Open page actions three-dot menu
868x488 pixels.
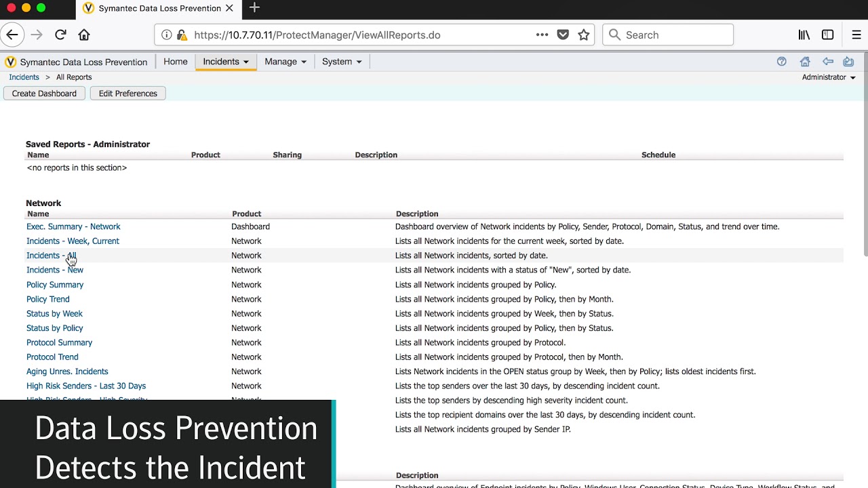(542, 35)
